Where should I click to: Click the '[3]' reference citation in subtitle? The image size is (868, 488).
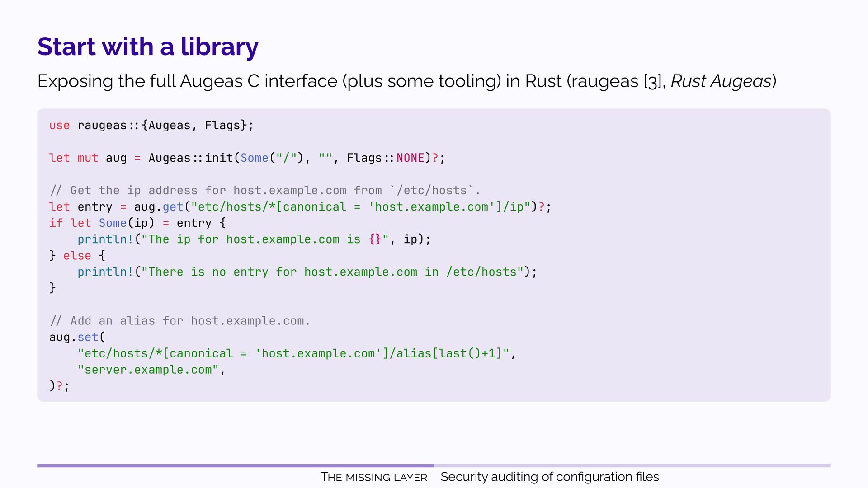pyautogui.click(x=654, y=81)
